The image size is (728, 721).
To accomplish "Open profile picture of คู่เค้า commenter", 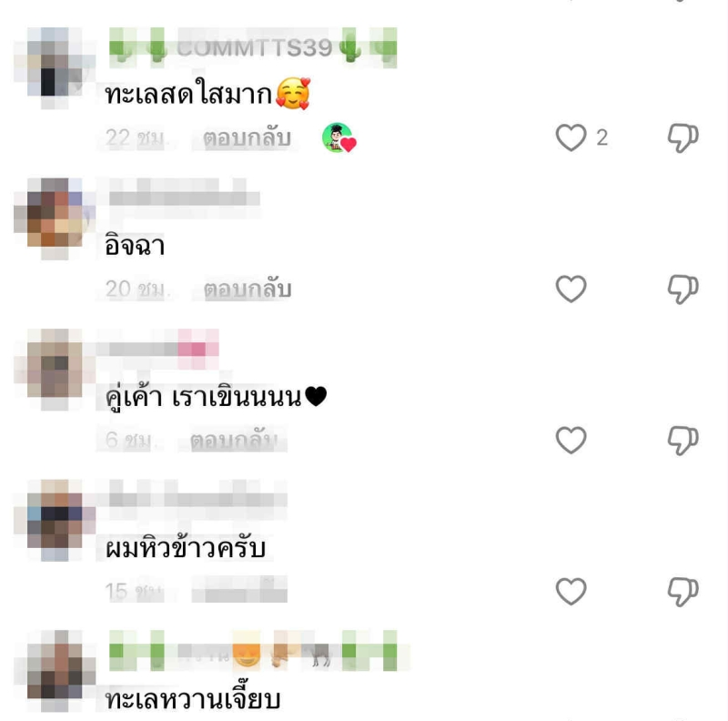I will tap(55, 370).
